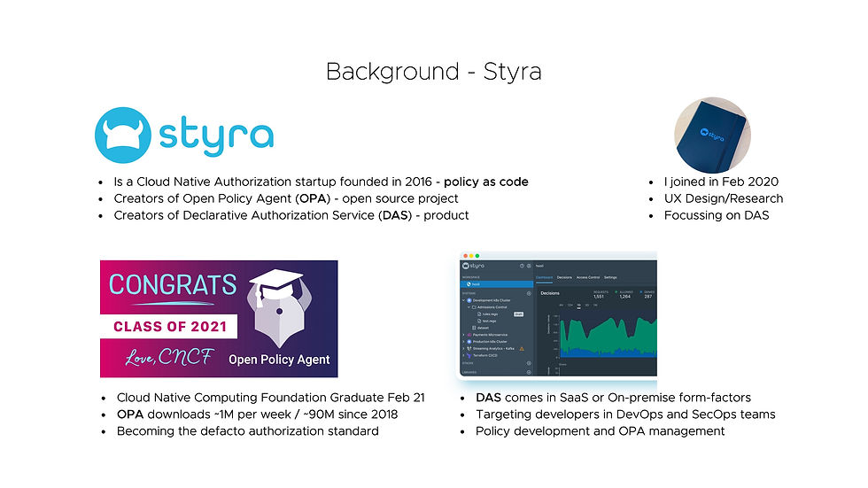The width and height of the screenshot is (868, 488).
Task: Open the round Styra notebook photo
Action: pos(712,135)
